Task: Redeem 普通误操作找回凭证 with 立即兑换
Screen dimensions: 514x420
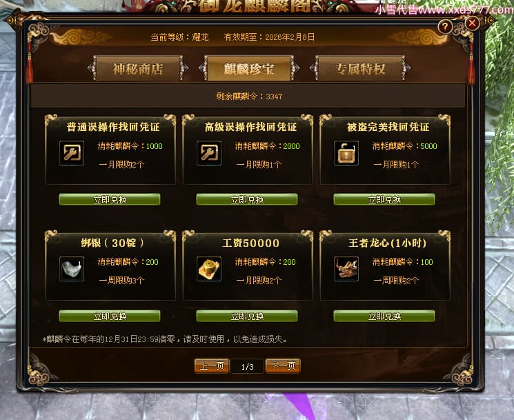Action: tap(110, 199)
